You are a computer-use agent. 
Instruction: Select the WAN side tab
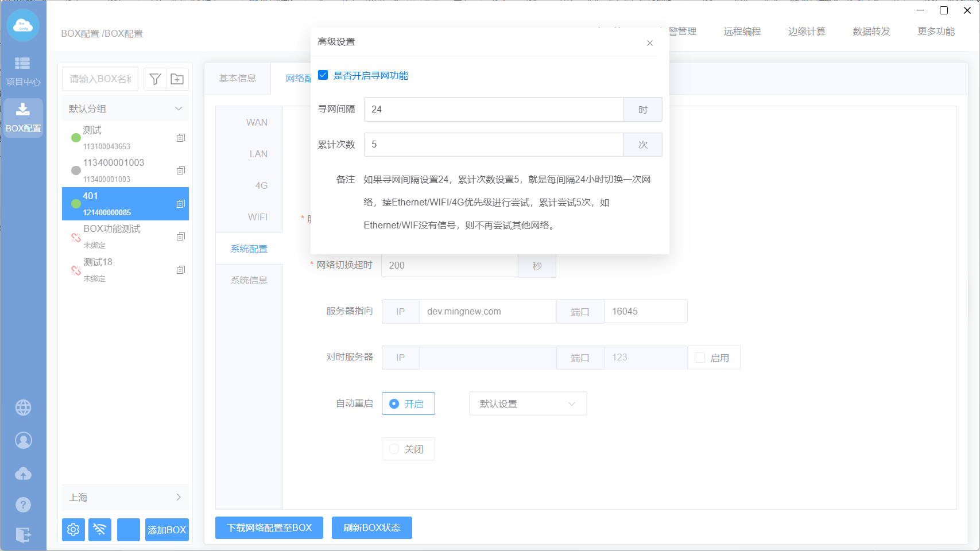point(257,122)
